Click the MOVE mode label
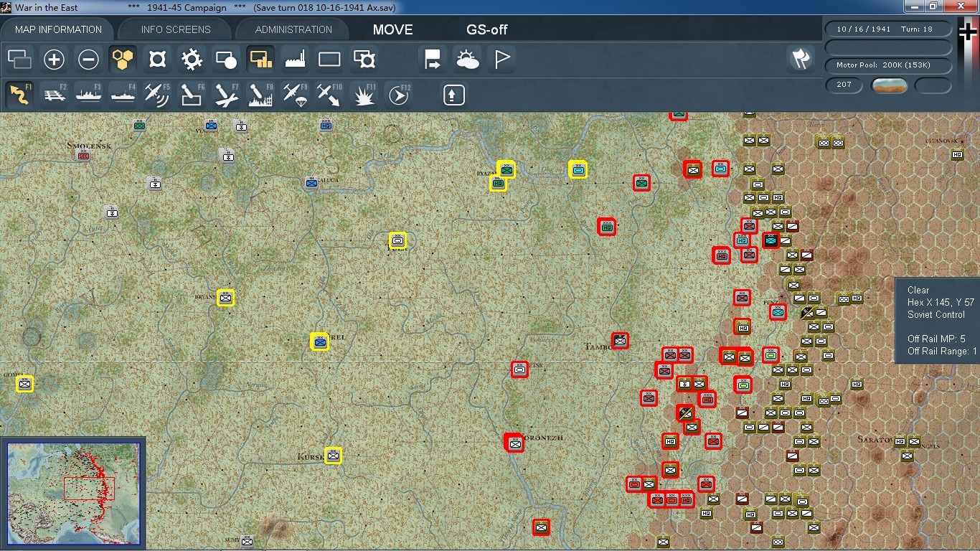 [x=392, y=29]
